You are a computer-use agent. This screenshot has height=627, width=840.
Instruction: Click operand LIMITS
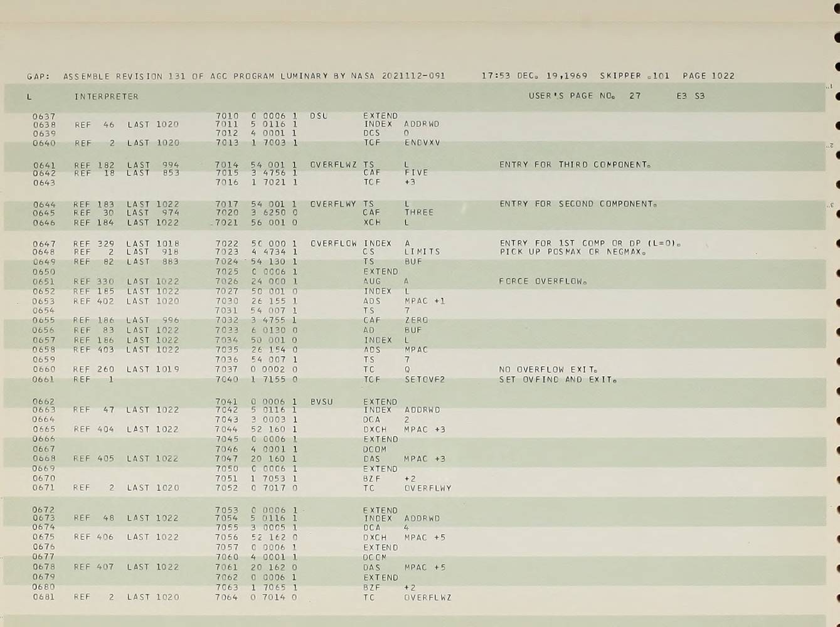pyautogui.click(x=422, y=252)
